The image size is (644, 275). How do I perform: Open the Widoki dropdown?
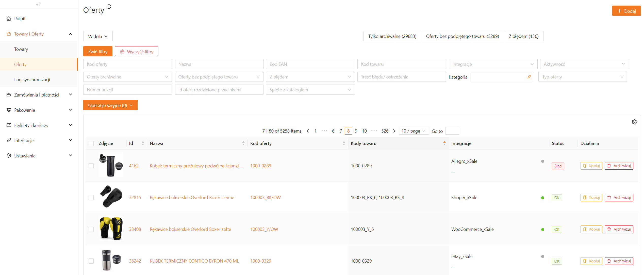[98, 36]
